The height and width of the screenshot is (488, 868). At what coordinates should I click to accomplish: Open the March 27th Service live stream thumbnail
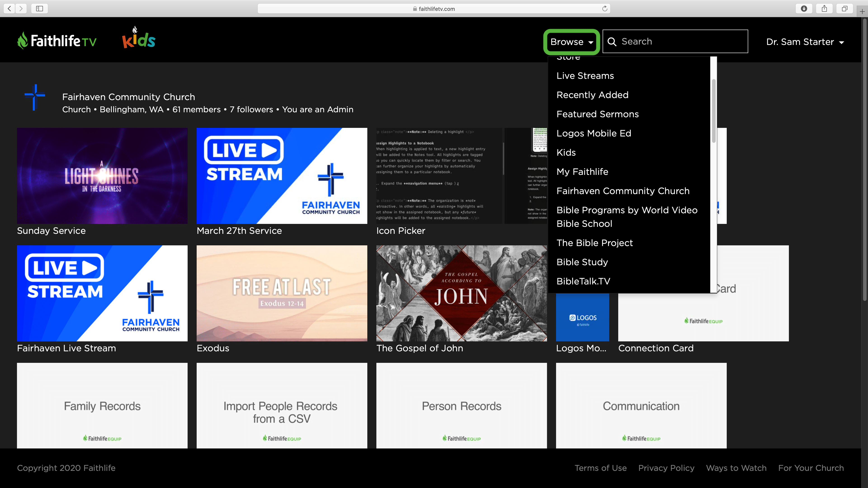[282, 176]
